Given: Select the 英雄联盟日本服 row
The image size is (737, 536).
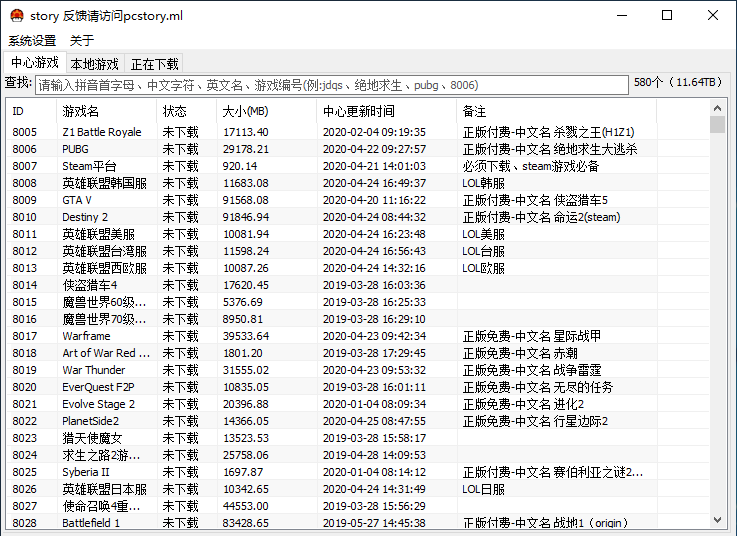Looking at the screenshot, I should coord(357,489).
